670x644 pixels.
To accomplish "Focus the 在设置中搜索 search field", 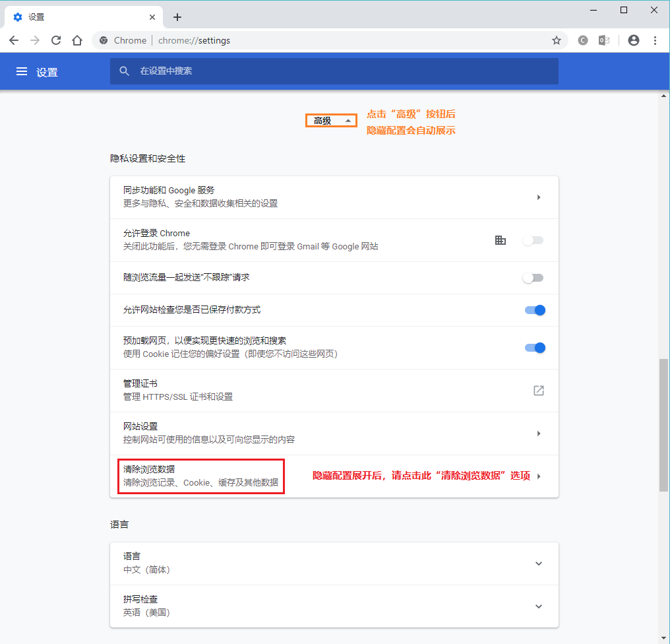I will tap(334, 71).
